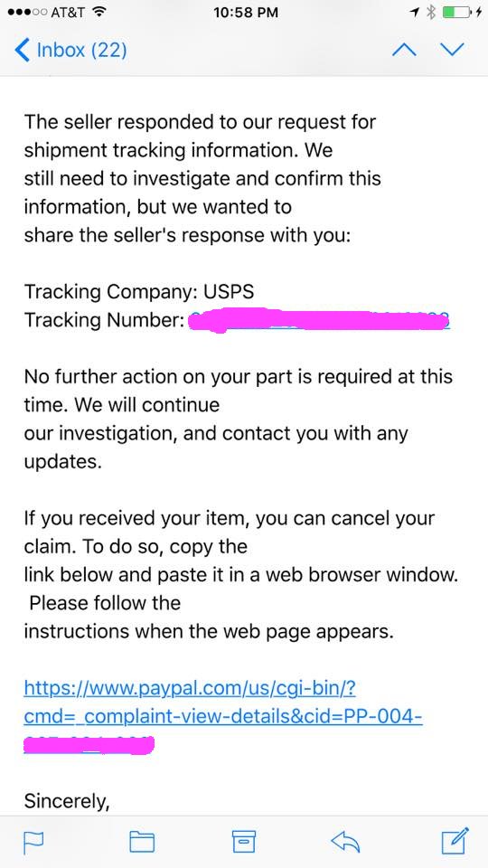Tap the back chevron beside Inbox
This screenshot has width=488, height=868.
[22, 51]
